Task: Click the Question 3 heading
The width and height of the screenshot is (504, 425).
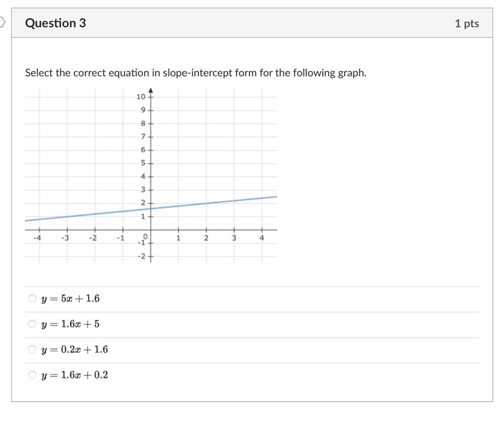Action: click(x=55, y=23)
